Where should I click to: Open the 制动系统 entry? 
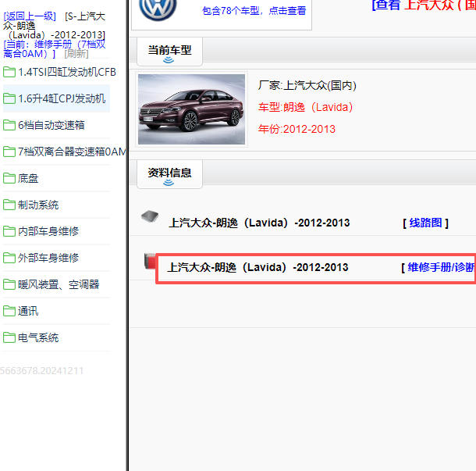[38, 205]
